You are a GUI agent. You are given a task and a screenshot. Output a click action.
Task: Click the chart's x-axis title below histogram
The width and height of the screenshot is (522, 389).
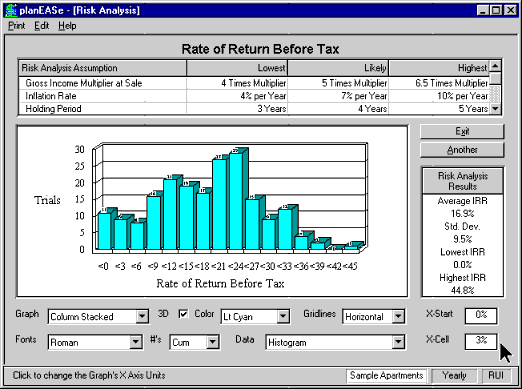tap(220, 284)
